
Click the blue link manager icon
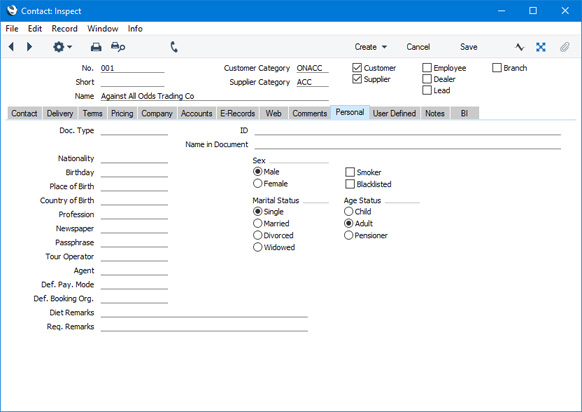click(x=541, y=47)
